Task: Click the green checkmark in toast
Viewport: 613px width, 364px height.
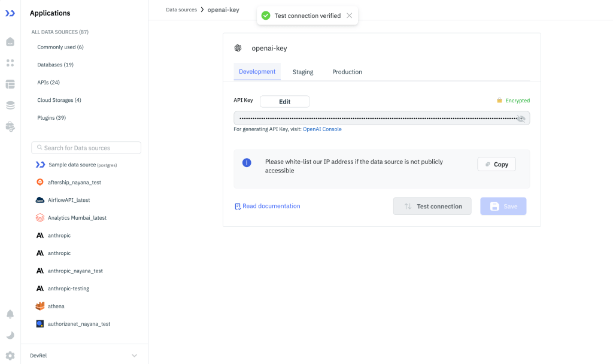Action: tap(266, 16)
